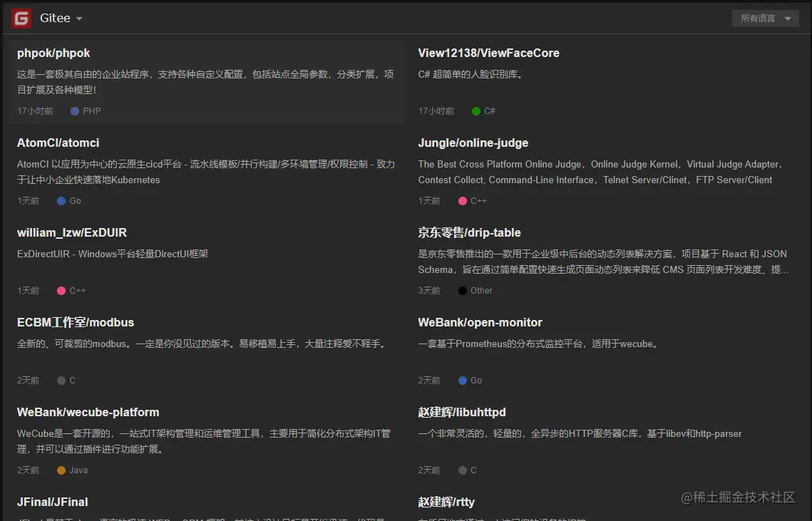Viewport: 812px width, 521px height.
Task: Click the red Gitee logo icon
Action: point(21,18)
